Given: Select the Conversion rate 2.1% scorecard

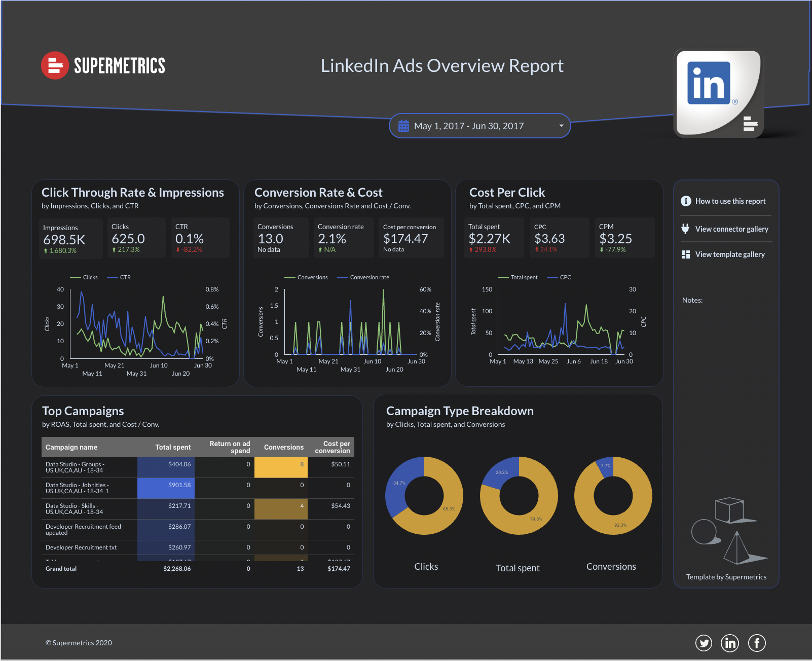Looking at the screenshot, I should (344, 238).
